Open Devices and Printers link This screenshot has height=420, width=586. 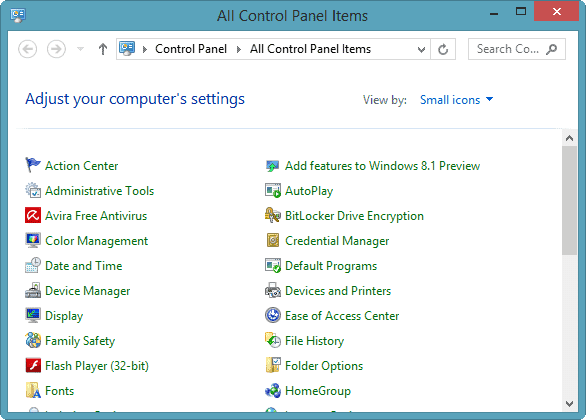(x=338, y=291)
